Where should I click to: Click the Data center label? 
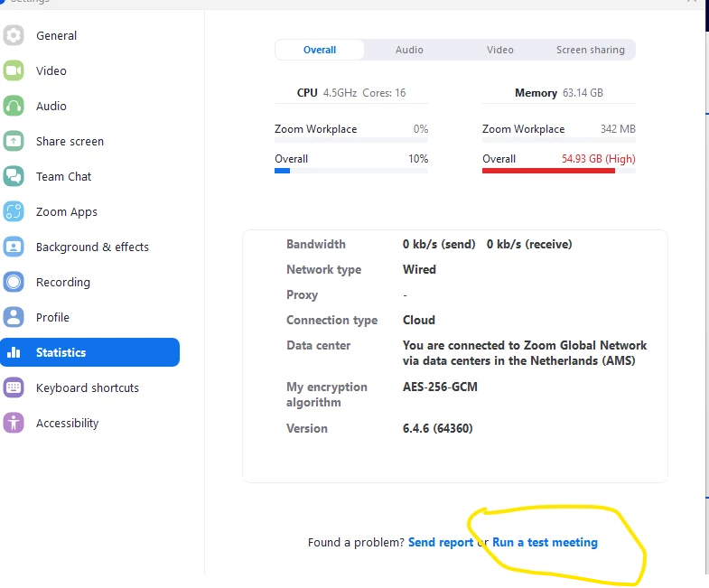[318, 346]
